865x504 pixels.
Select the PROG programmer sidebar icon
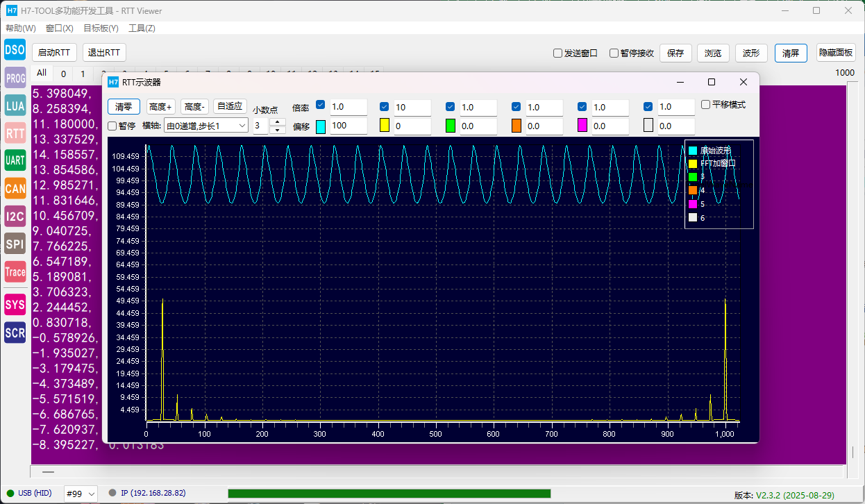pyautogui.click(x=15, y=78)
